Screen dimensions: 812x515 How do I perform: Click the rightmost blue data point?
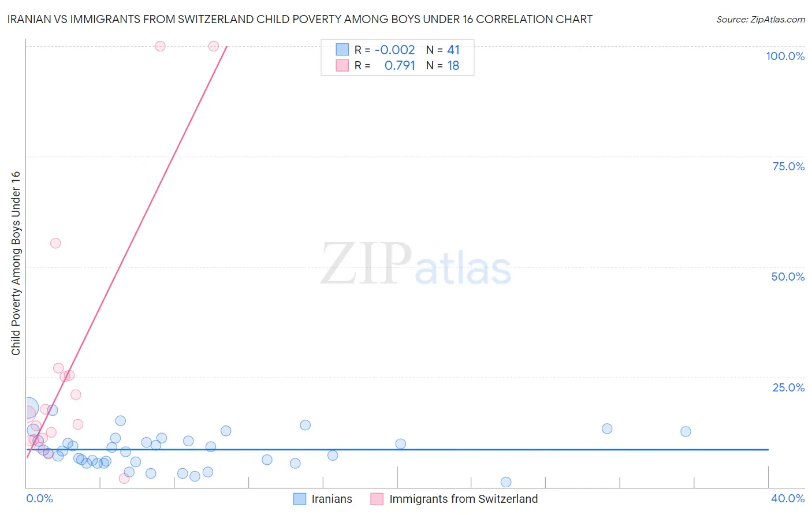[x=686, y=431]
